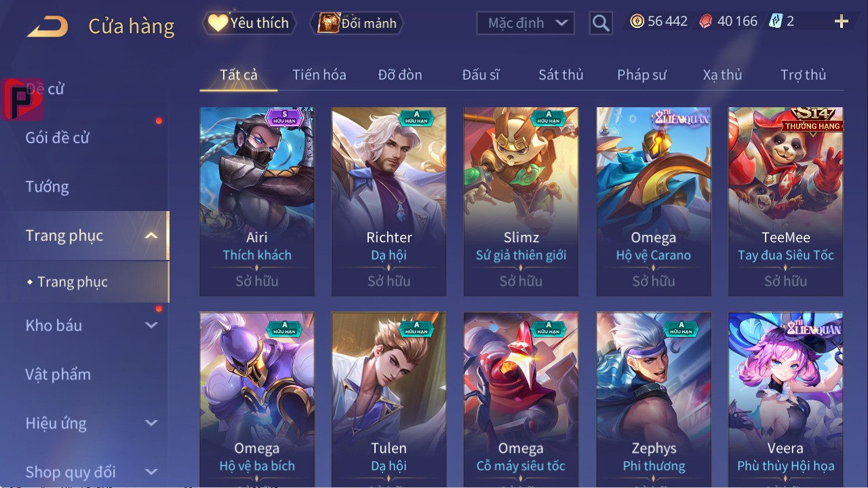Open the Veera Phù thủy Hội họa card
This screenshot has height=488, width=868.
pyautogui.click(x=786, y=399)
